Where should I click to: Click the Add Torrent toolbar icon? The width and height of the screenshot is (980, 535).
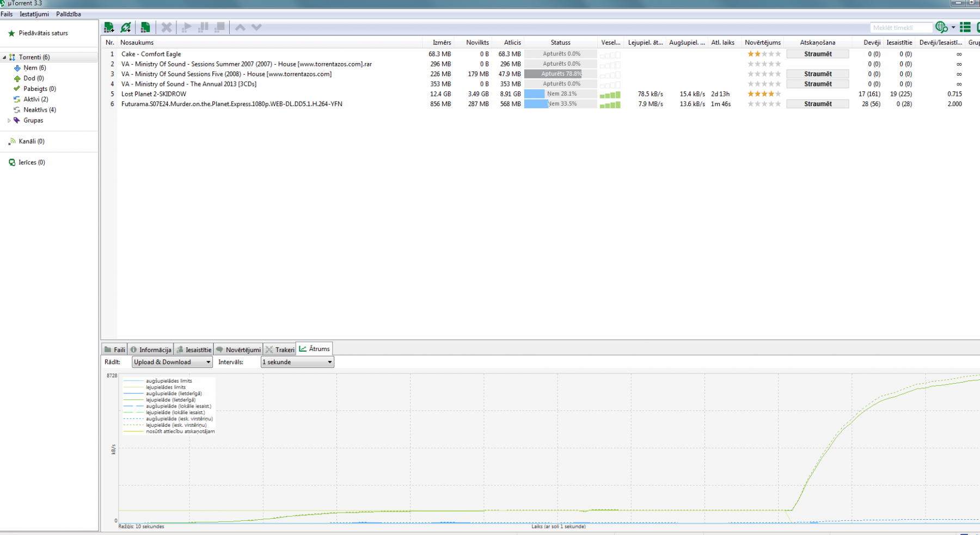pyautogui.click(x=109, y=27)
